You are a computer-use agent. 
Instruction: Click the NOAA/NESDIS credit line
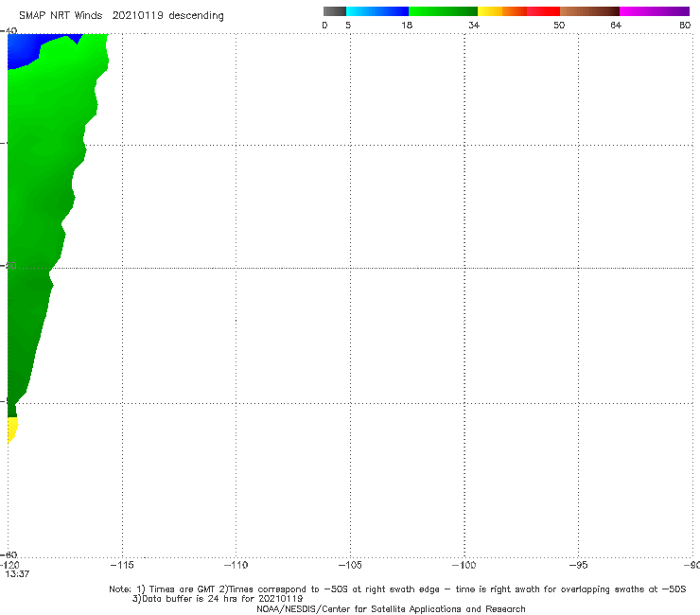(391, 609)
